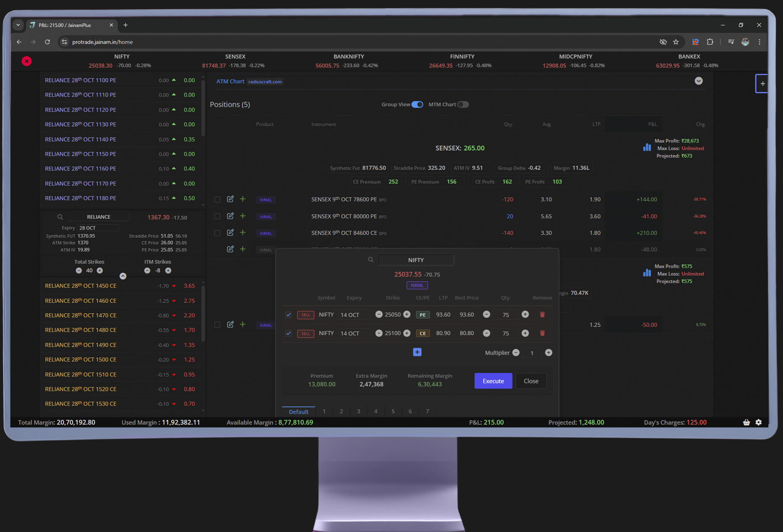The height and width of the screenshot is (532, 783).
Task: Delete the NIFTY 25050 PE order leg
Action: 542,314
